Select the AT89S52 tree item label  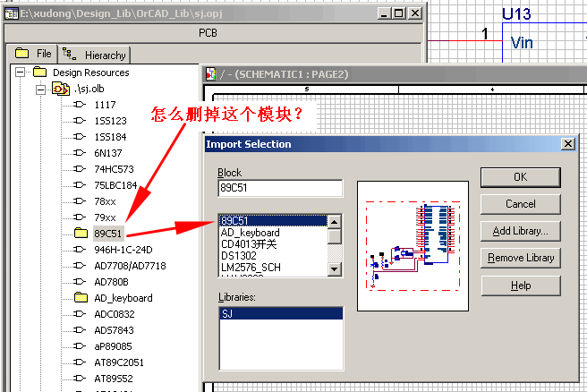click(x=114, y=379)
